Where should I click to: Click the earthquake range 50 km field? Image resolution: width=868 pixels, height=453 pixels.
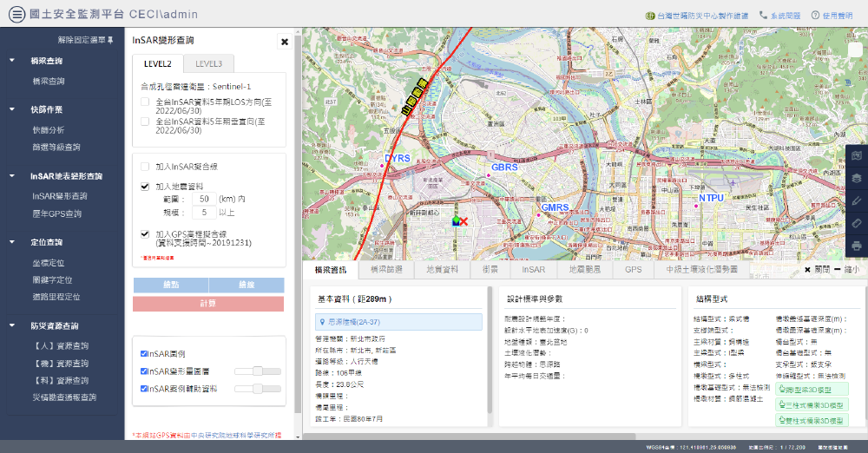204,199
